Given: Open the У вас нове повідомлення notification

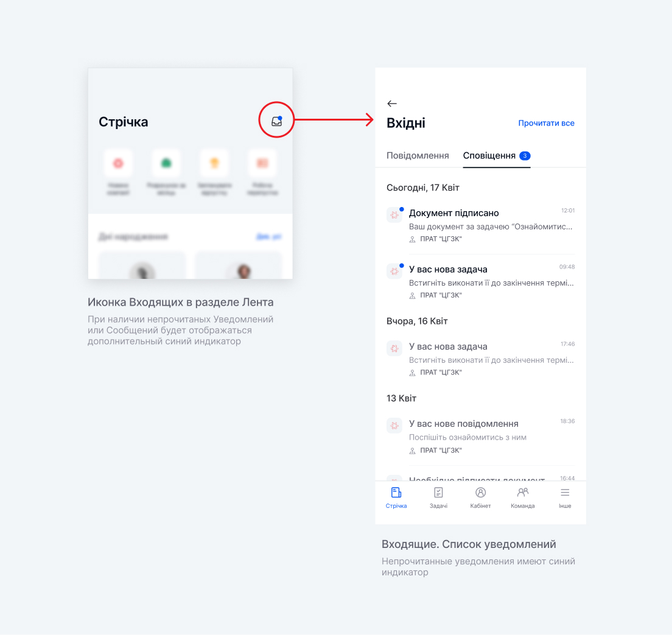Looking at the screenshot, I should coord(480,437).
